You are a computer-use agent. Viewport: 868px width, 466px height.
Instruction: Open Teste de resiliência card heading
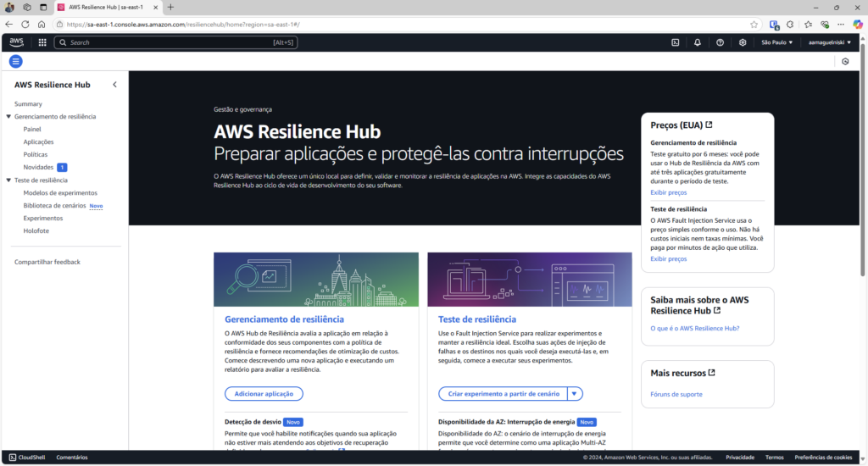[x=476, y=319]
